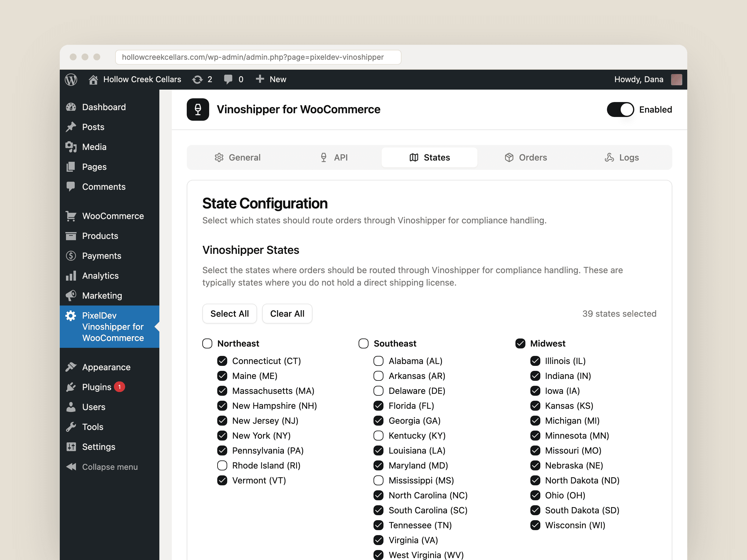Check Kentucky (KY) checkbox

tap(378, 436)
